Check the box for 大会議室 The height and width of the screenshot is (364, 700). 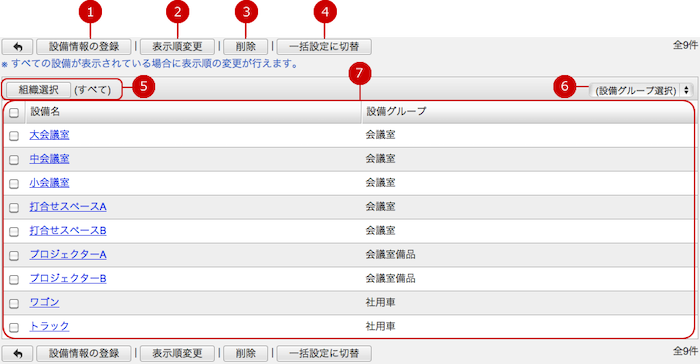[x=14, y=136]
